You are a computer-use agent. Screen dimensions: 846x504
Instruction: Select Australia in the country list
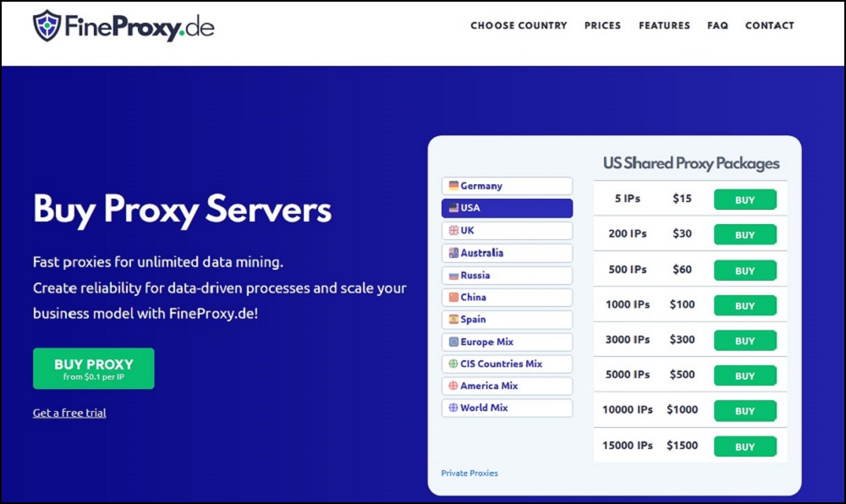pos(507,253)
